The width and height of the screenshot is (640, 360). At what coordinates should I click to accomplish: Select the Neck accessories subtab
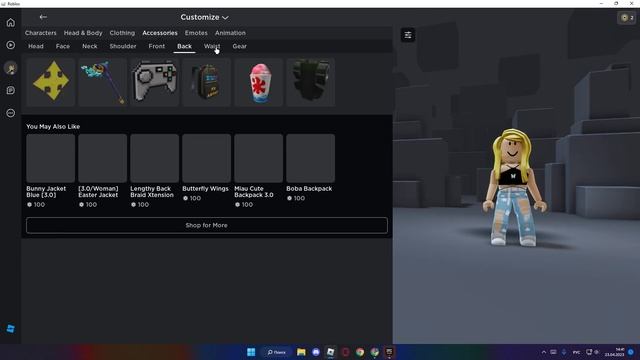pos(89,46)
